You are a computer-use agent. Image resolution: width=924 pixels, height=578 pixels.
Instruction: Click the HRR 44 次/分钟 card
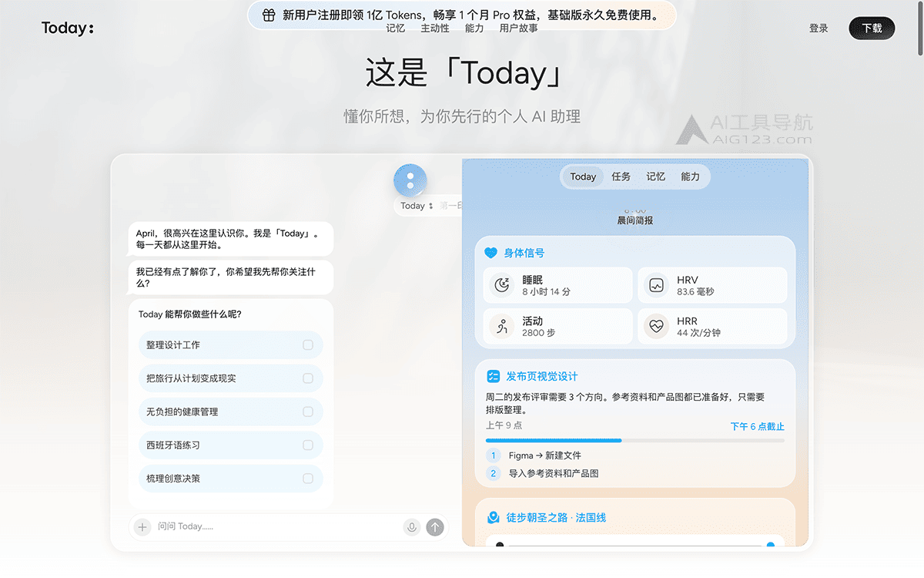click(712, 326)
